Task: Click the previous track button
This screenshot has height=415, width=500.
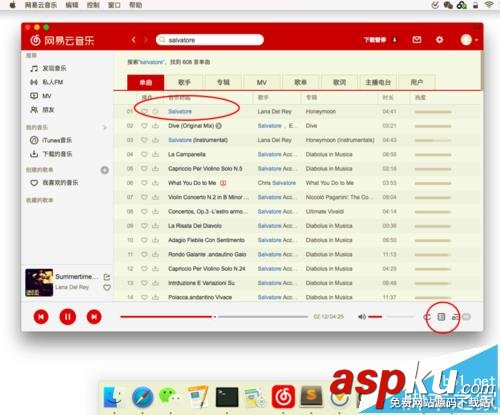Action: [x=41, y=317]
